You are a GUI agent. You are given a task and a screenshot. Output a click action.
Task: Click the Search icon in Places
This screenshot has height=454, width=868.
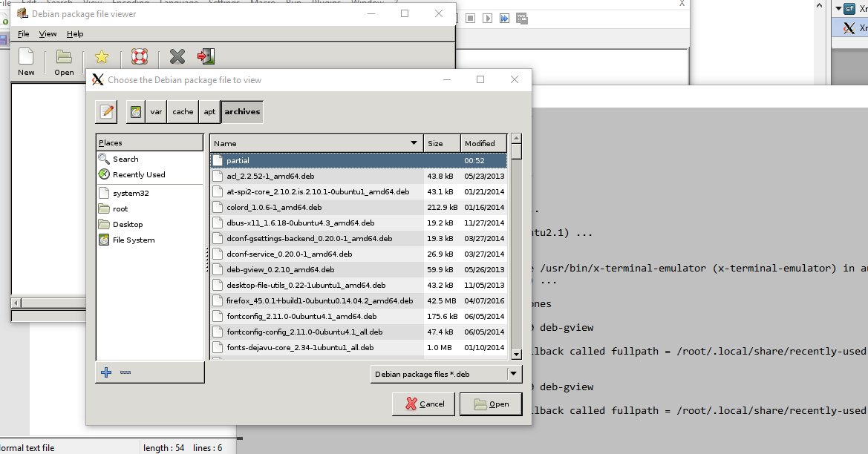click(103, 159)
